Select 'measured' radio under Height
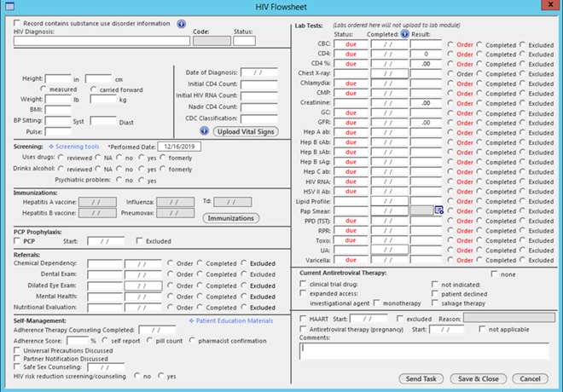The height and width of the screenshot is (392, 563). (44, 89)
